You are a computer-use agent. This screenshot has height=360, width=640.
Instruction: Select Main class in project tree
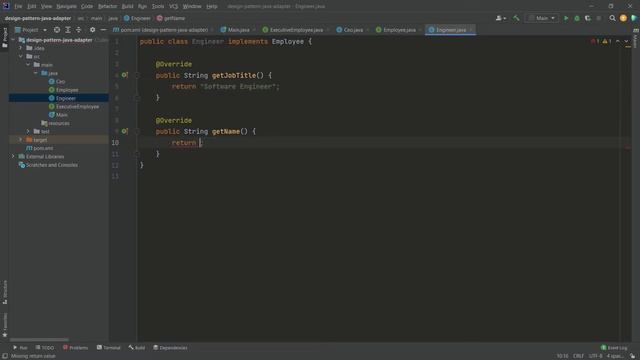pyautogui.click(x=58, y=115)
